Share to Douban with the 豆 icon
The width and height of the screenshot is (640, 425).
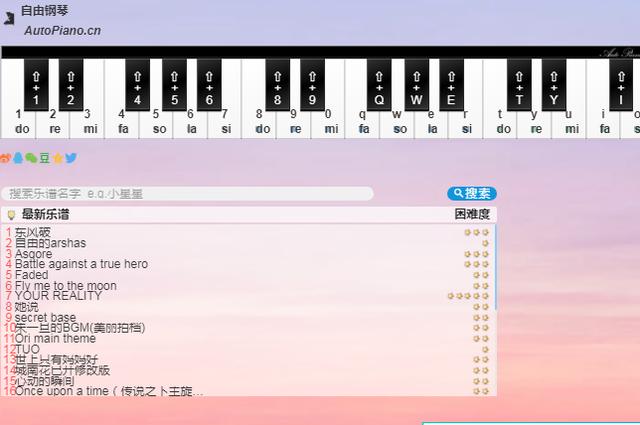click(44, 158)
